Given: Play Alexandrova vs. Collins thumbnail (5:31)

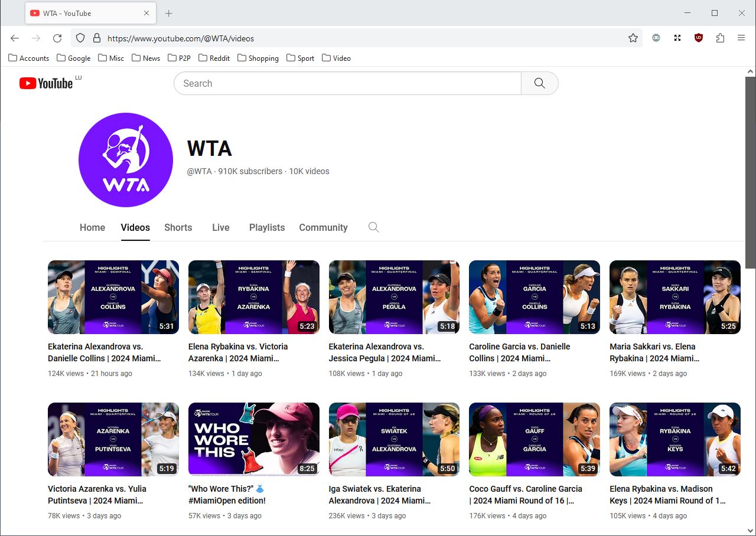Looking at the screenshot, I should pyautogui.click(x=113, y=297).
